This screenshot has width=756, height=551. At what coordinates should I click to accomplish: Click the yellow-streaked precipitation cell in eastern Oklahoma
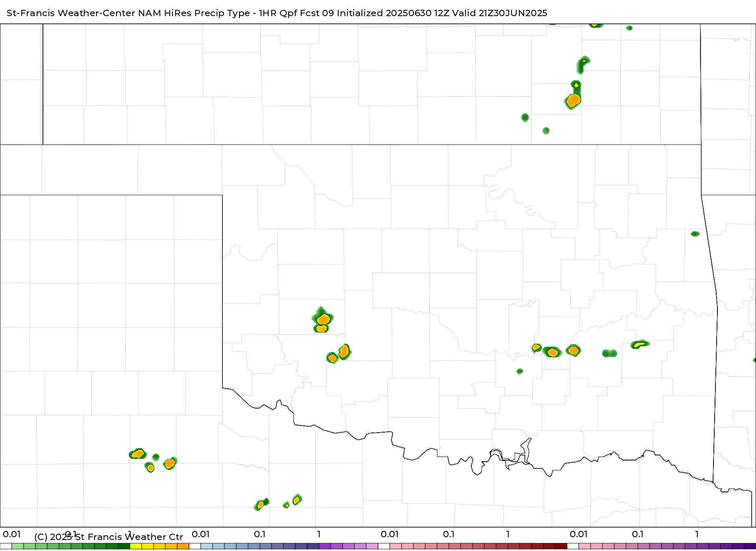coord(640,344)
